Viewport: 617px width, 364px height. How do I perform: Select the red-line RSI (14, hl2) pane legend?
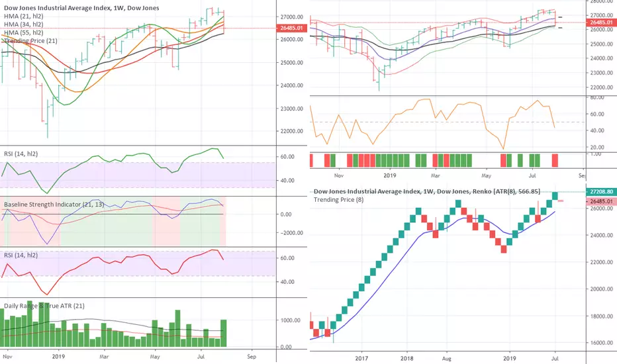(21, 255)
